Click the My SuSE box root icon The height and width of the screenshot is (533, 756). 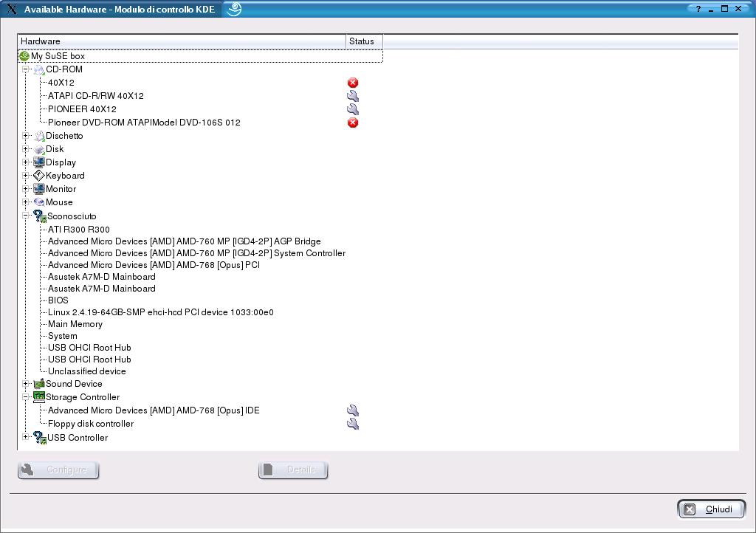(x=24, y=56)
